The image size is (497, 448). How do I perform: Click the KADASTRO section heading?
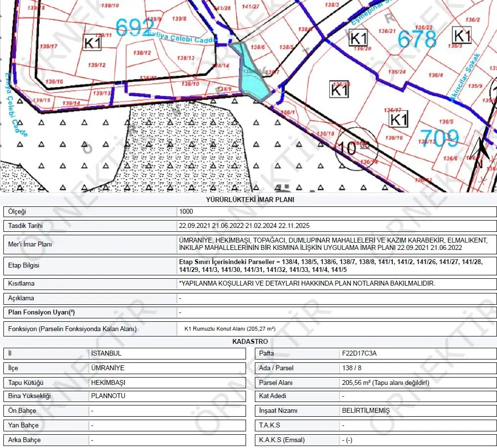pos(250,341)
